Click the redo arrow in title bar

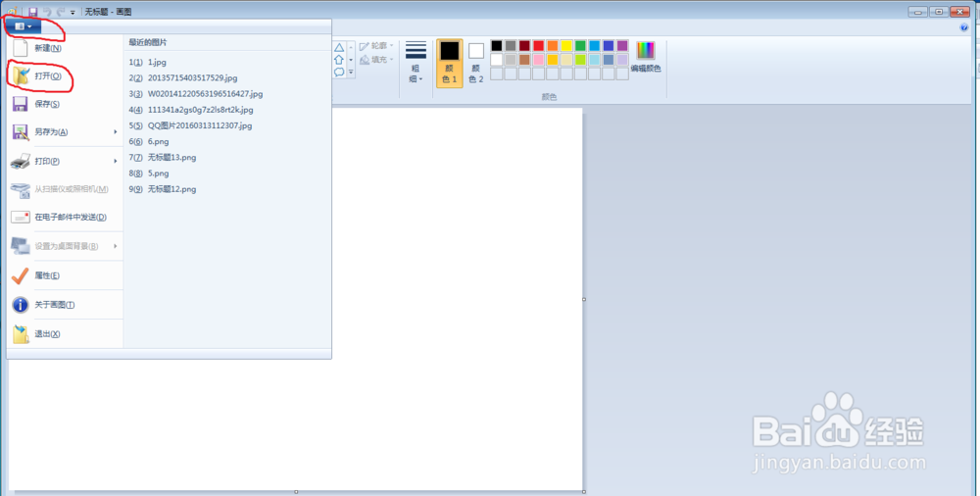[60, 12]
